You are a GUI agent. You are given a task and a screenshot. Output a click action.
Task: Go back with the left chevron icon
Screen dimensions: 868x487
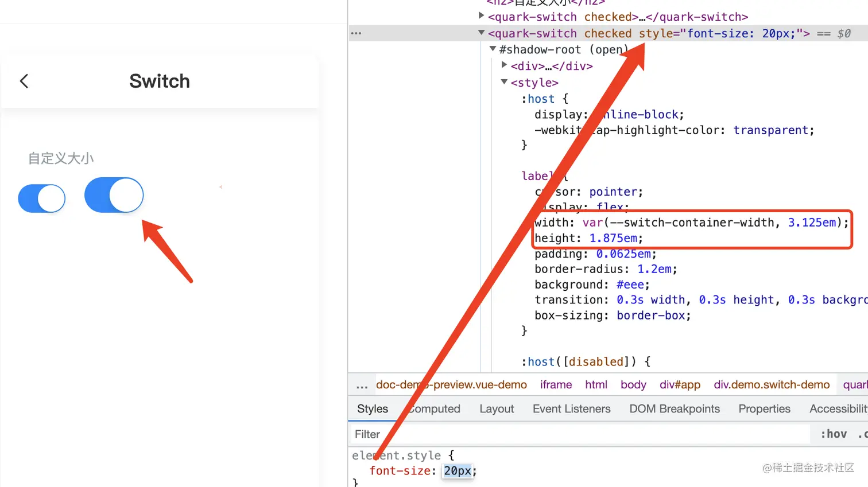pyautogui.click(x=24, y=81)
